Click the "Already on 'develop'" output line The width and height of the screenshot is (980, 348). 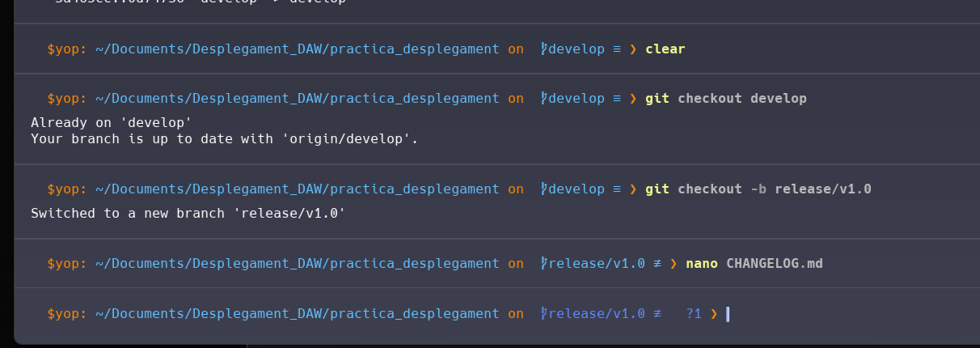[x=111, y=123]
